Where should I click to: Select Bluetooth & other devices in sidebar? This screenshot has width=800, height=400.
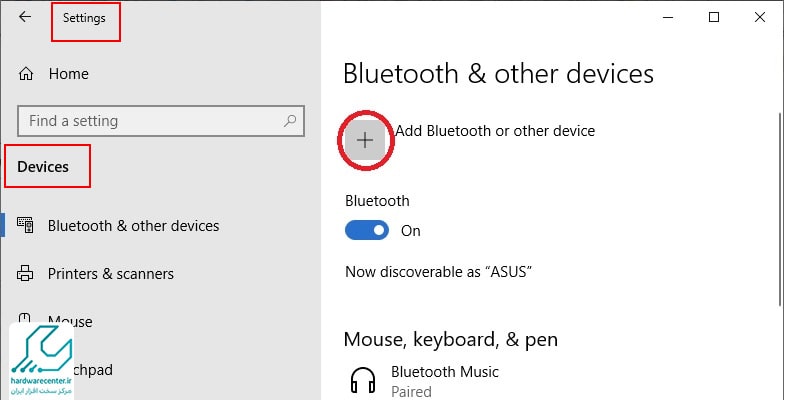coord(133,226)
